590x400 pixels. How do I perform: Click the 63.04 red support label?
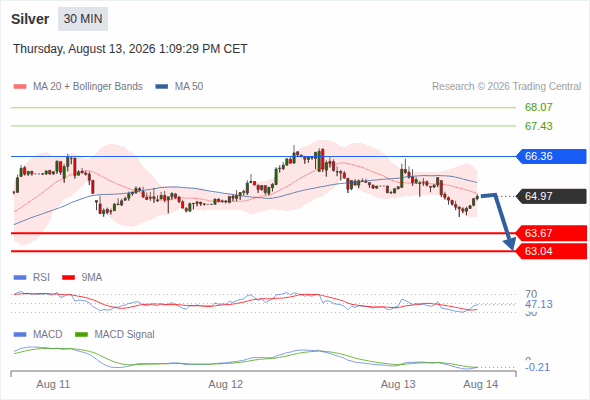[x=551, y=251]
